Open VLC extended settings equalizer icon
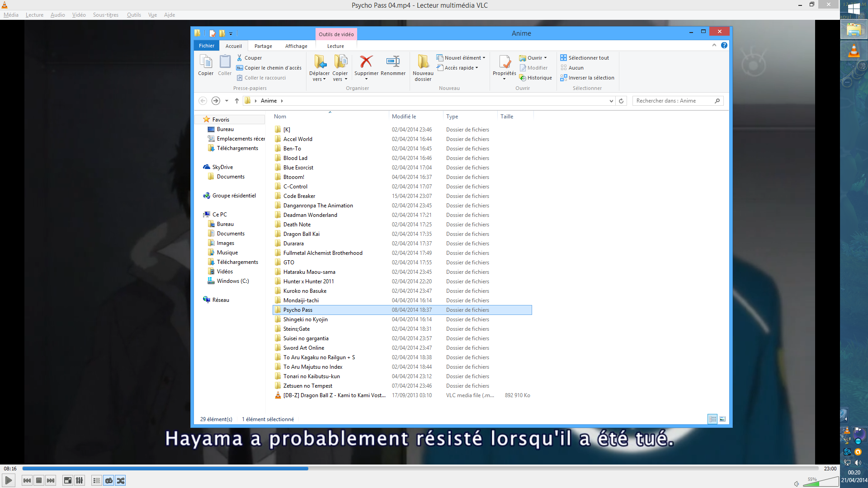This screenshot has width=868, height=488. tap(80, 480)
